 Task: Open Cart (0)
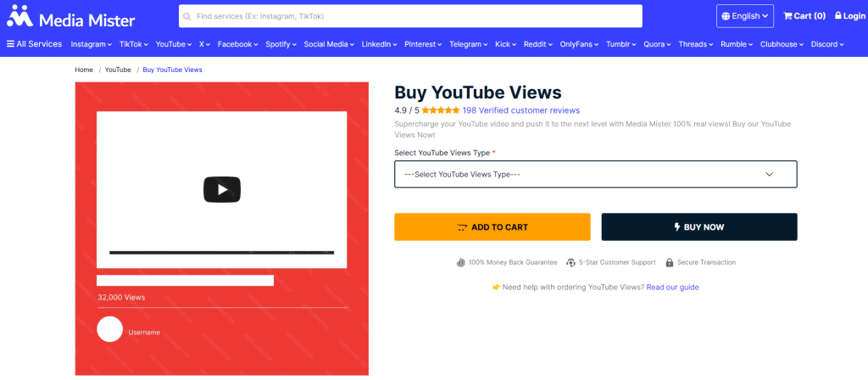pyautogui.click(x=804, y=16)
